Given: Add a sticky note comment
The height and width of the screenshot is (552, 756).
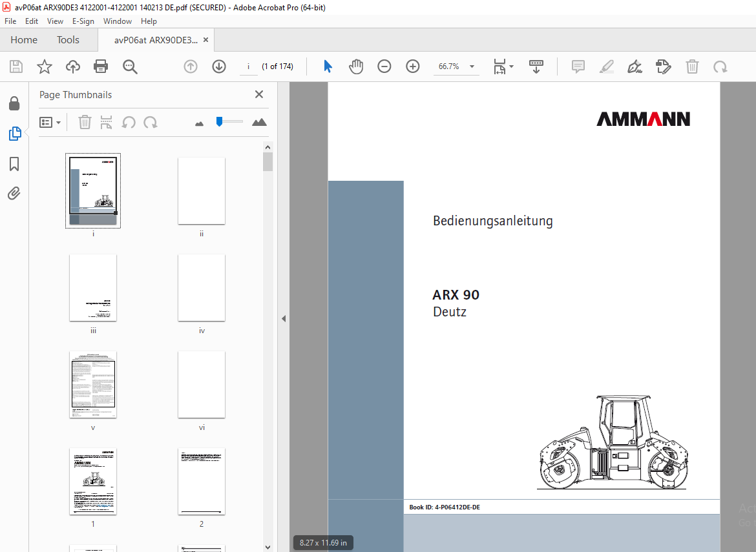Looking at the screenshot, I should coord(578,66).
